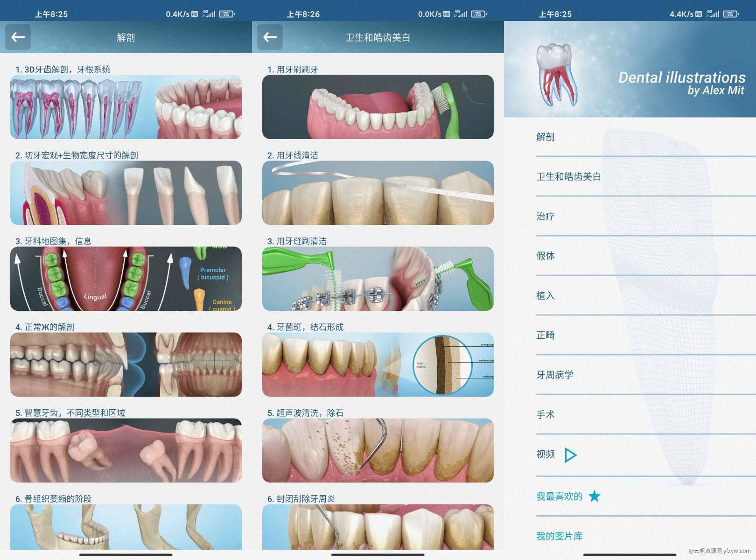Open 我最喜欢的 favorites entry

[x=646, y=496]
